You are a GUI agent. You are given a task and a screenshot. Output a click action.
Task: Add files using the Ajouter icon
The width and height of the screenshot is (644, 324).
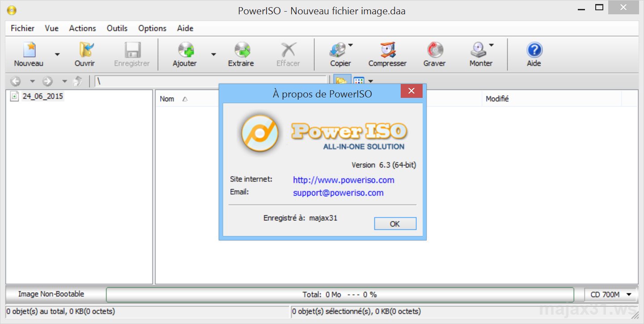point(185,50)
